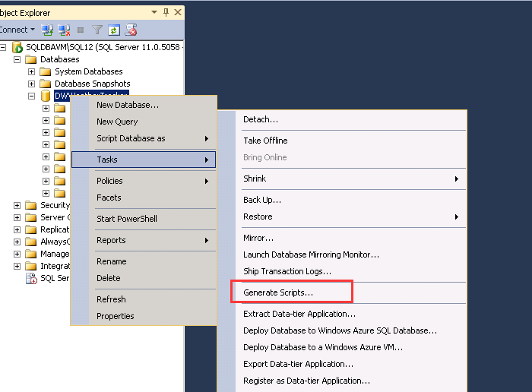Open the Restore submenu
Viewport: 532px width, 392px height.
(342, 217)
